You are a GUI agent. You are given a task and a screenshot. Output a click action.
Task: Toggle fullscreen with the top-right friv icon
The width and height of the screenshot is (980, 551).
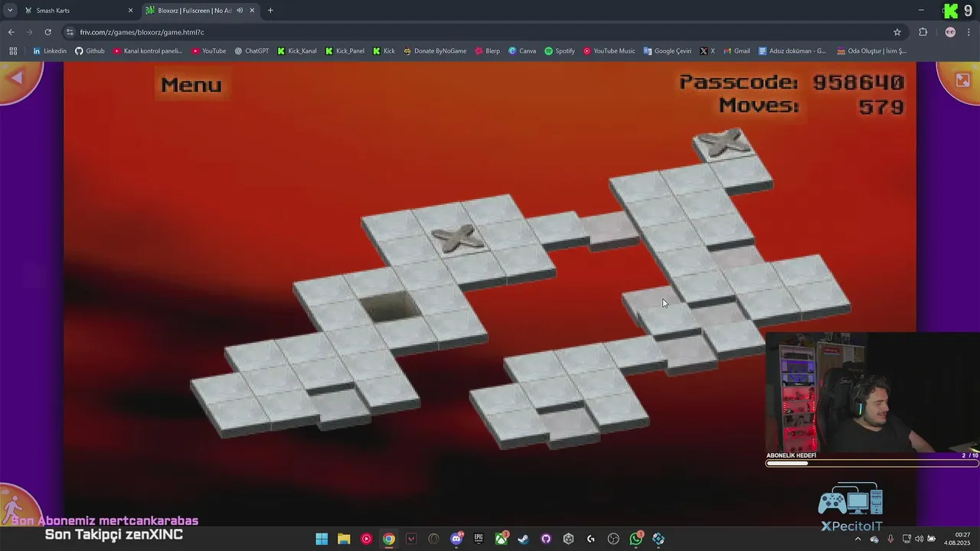[962, 80]
